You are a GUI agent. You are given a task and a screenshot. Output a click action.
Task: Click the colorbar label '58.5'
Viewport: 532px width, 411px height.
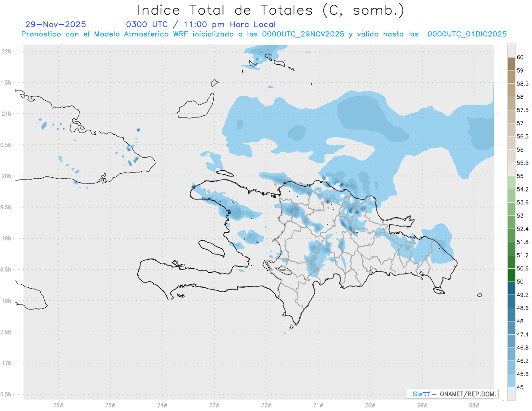point(522,84)
